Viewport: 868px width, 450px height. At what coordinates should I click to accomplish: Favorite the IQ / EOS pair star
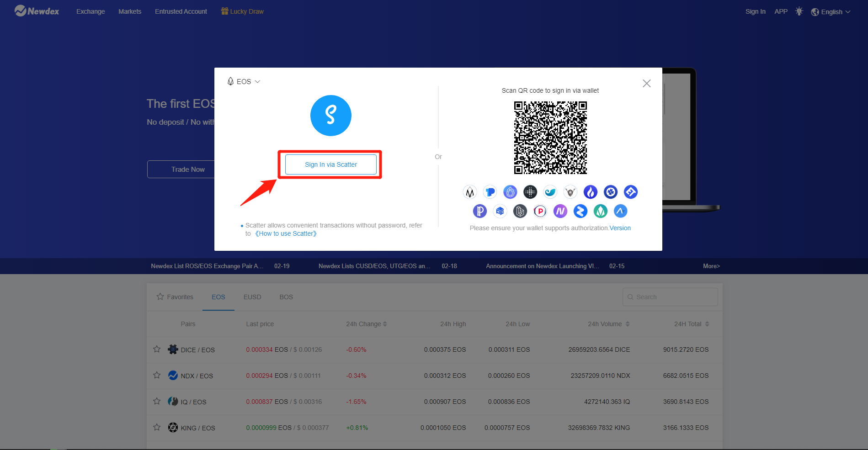[x=157, y=402]
